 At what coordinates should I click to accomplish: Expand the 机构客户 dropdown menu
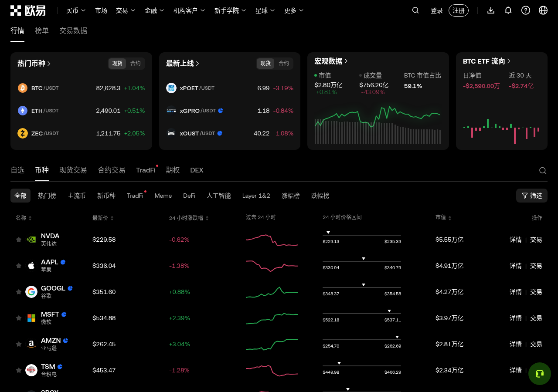[189, 10]
